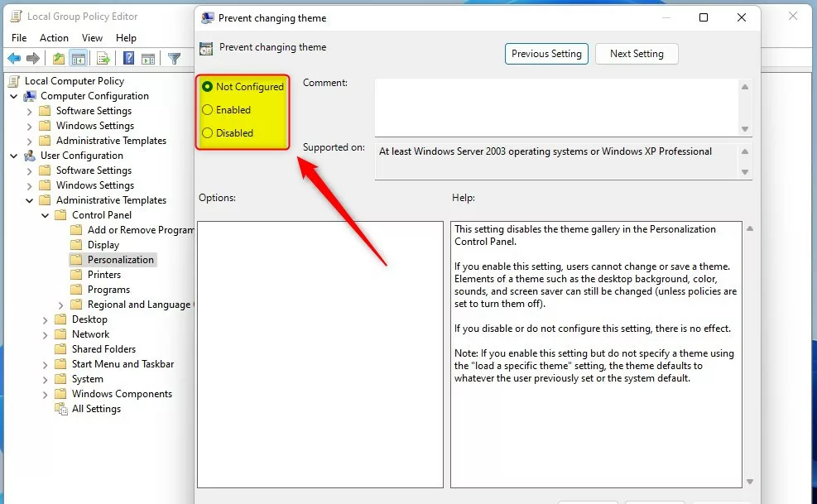This screenshot has width=817, height=504.
Task: Collapse the Computer Configuration node
Action: (x=14, y=97)
